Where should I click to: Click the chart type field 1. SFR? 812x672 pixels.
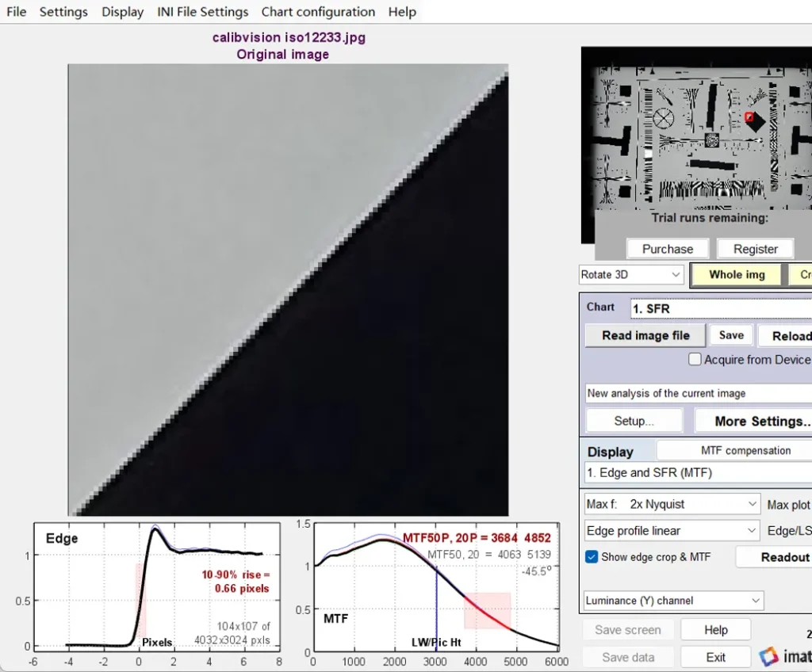[x=721, y=308]
